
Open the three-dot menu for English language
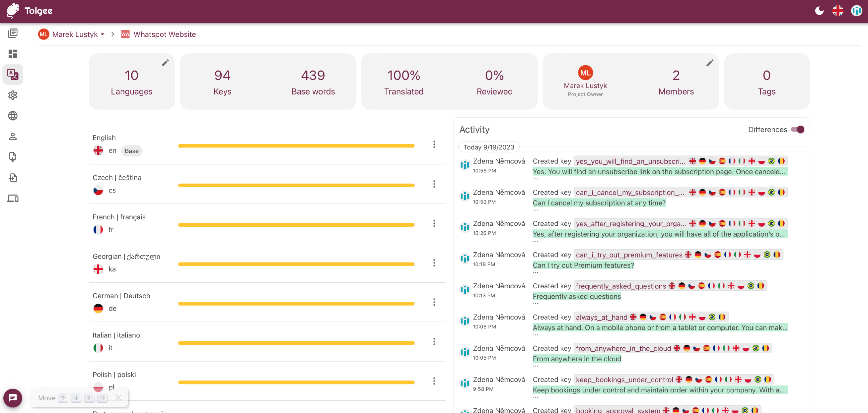click(x=434, y=145)
